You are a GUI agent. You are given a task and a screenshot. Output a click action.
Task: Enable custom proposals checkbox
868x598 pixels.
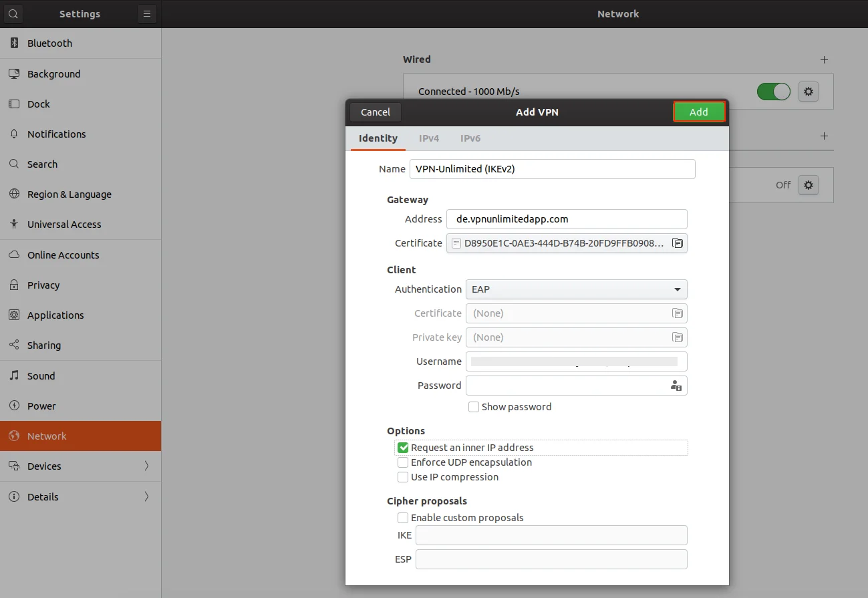point(403,518)
